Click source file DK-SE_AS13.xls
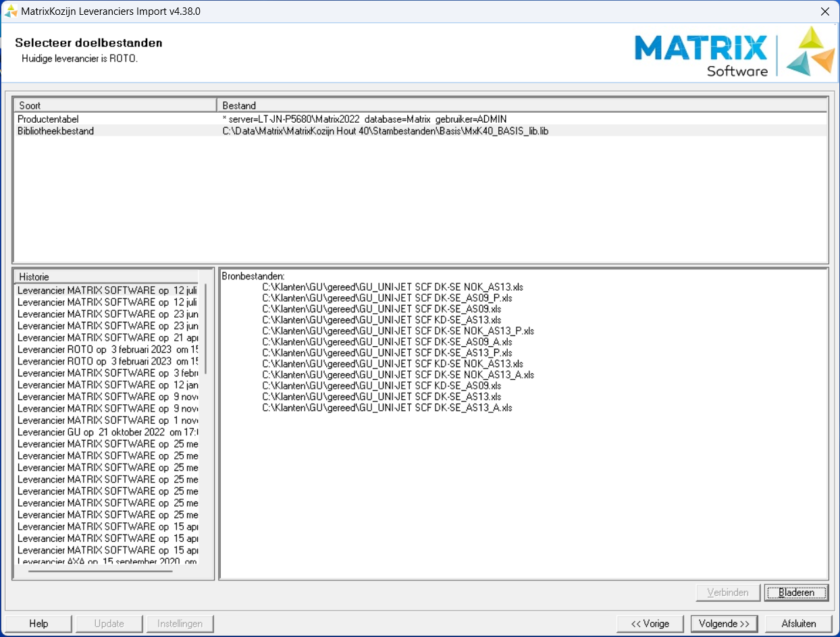840x637 pixels. click(x=382, y=396)
